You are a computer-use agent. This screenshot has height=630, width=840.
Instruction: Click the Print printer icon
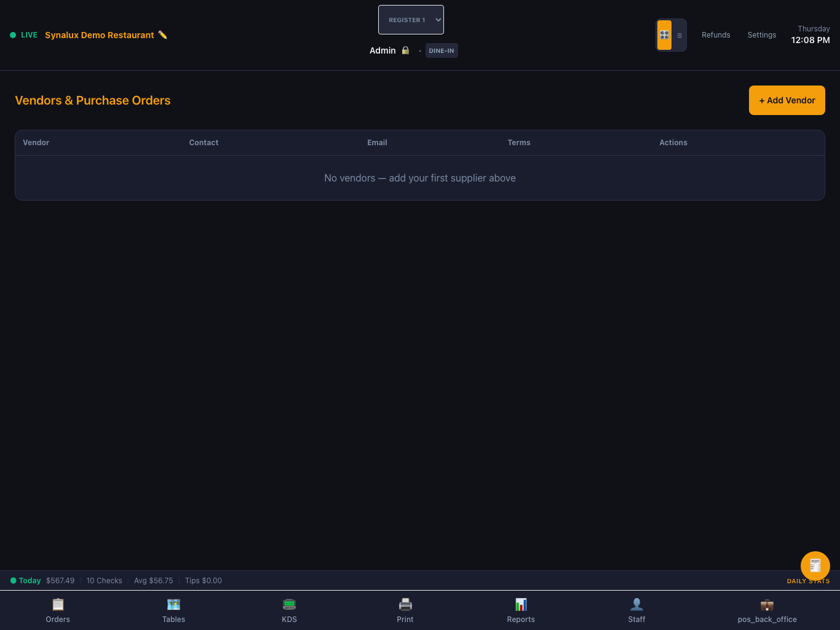point(405,604)
